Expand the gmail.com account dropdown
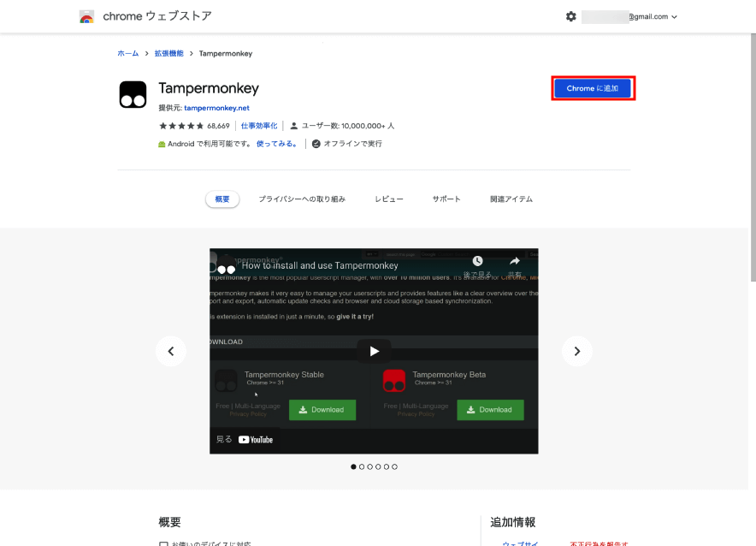Screen dimensions: 756x546 tap(674, 17)
